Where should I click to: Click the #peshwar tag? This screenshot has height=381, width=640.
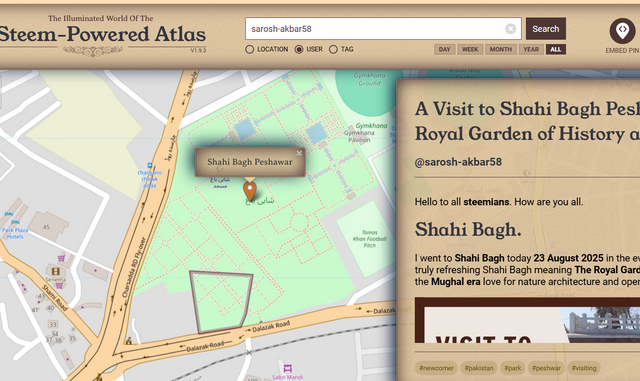pyautogui.click(x=546, y=368)
